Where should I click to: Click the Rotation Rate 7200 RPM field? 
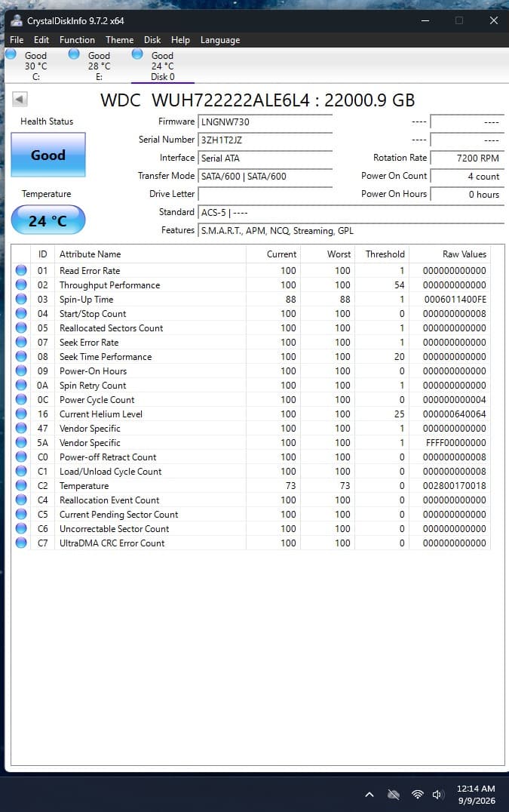tap(467, 158)
